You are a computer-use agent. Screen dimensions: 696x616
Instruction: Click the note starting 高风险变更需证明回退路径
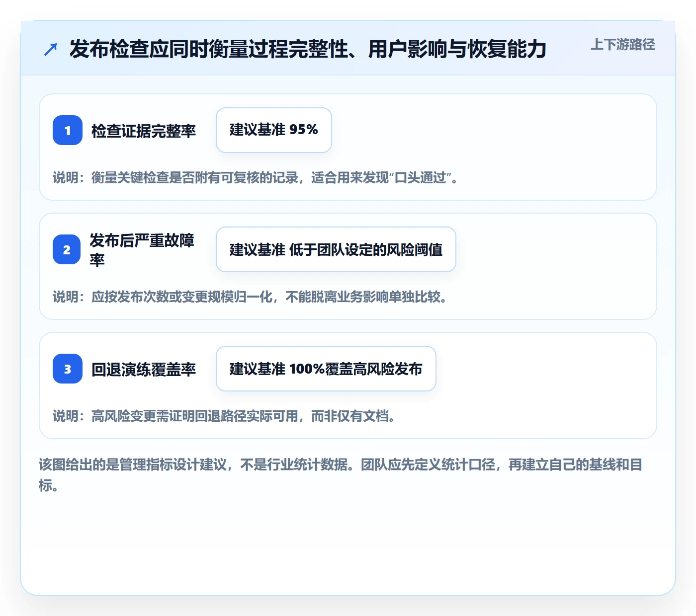[225, 416]
